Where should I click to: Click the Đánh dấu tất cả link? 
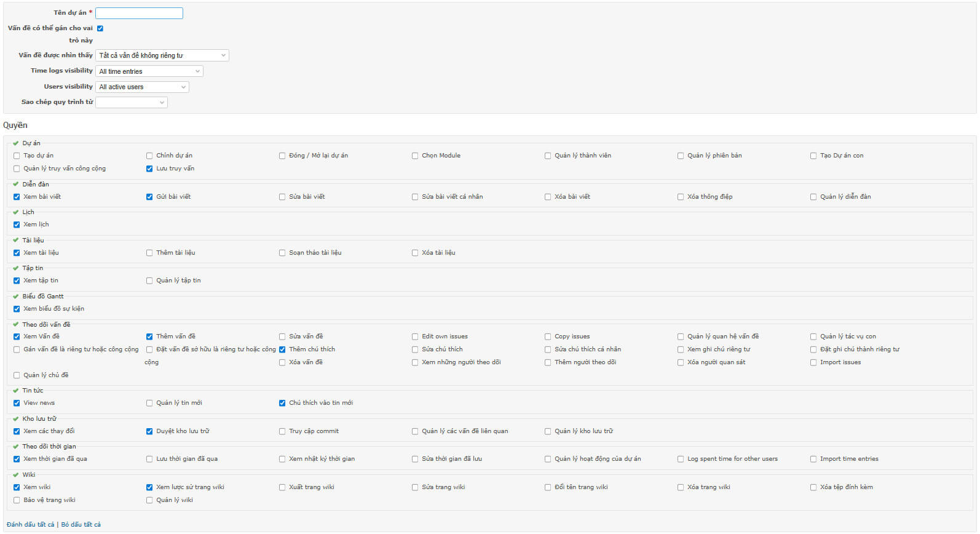[x=30, y=525]
